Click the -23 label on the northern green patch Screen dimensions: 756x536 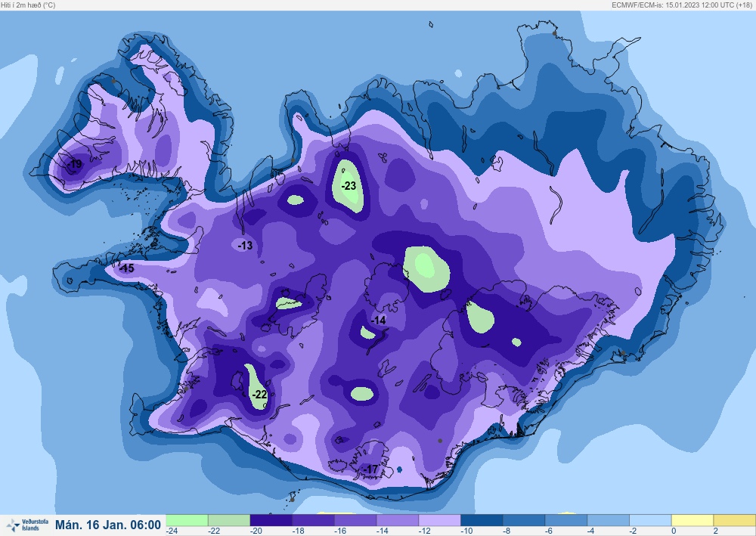click(x=349, y=185)
